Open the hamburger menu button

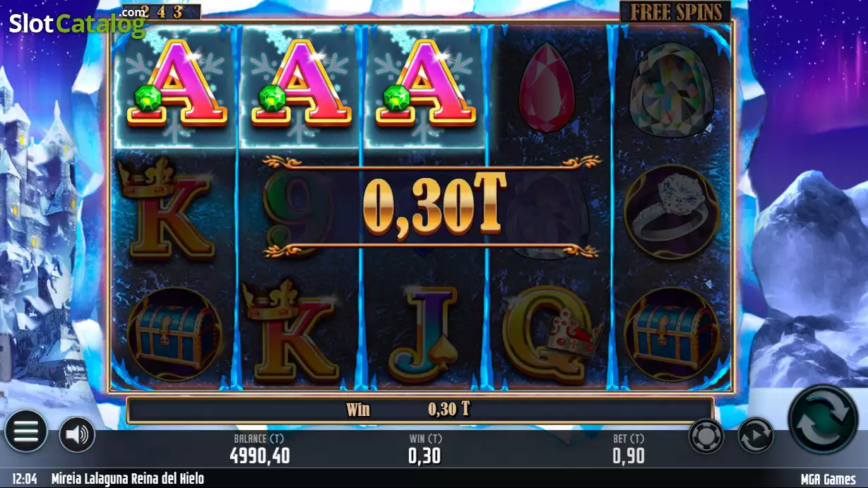tap(25, 431)
